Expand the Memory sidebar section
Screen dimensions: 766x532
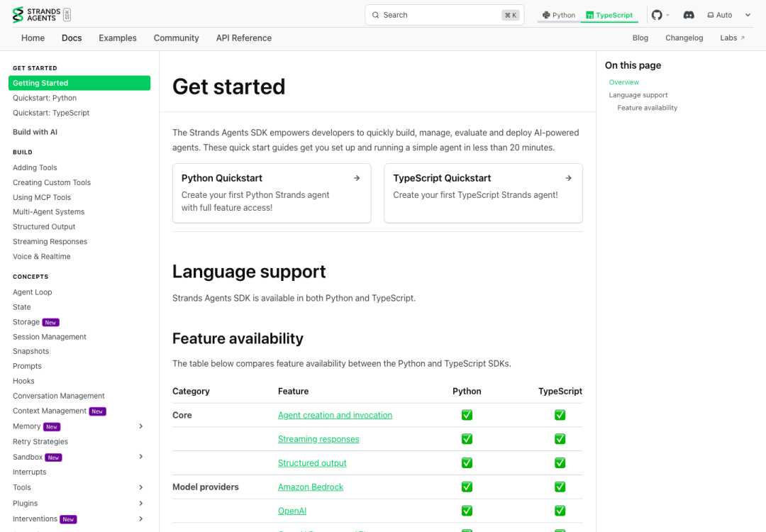click(140, 426)
